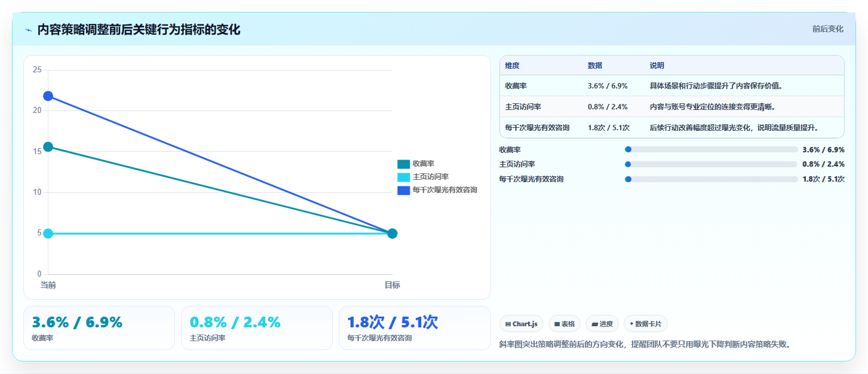Click the dark blue data point at 当前
Image resolution: width=868 pixels, height=374 pixels.
(48, 96)
